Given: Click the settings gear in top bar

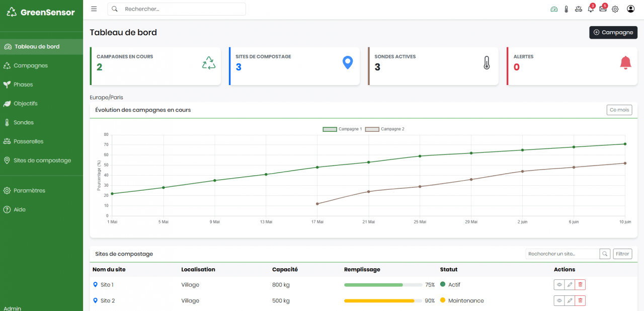Looking at the screenshot, I should (615, 9).
